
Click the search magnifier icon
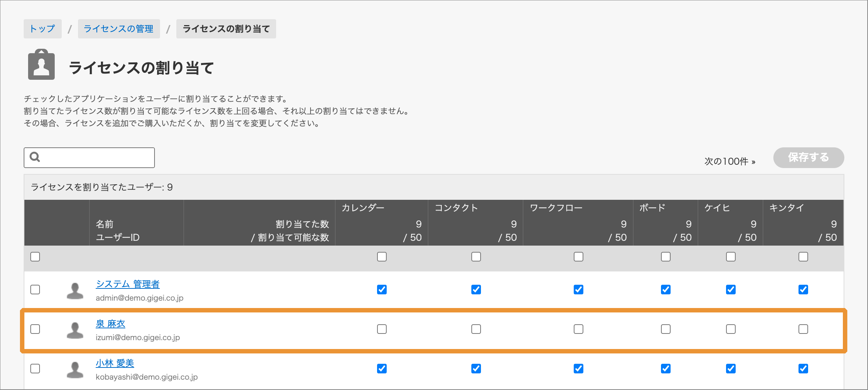click(35, 157)
